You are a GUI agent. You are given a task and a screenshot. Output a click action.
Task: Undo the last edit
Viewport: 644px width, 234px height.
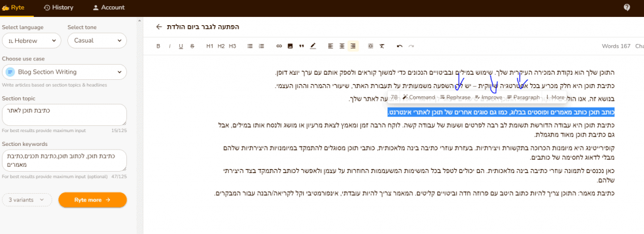399,47
